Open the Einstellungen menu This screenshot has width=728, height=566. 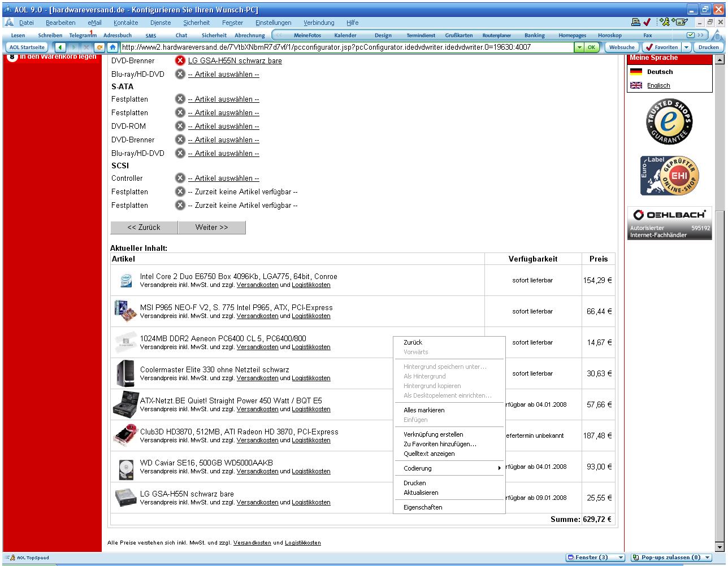273,23
